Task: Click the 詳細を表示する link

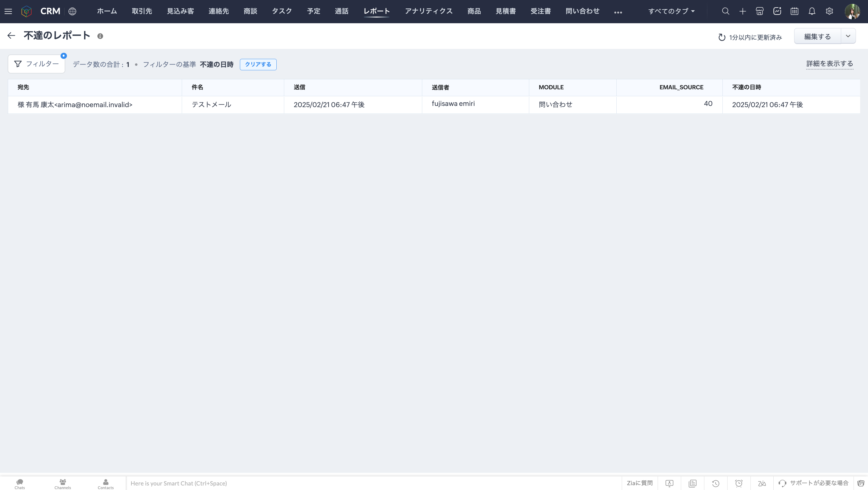Action: pyautogui.click(x=829, y=64)
